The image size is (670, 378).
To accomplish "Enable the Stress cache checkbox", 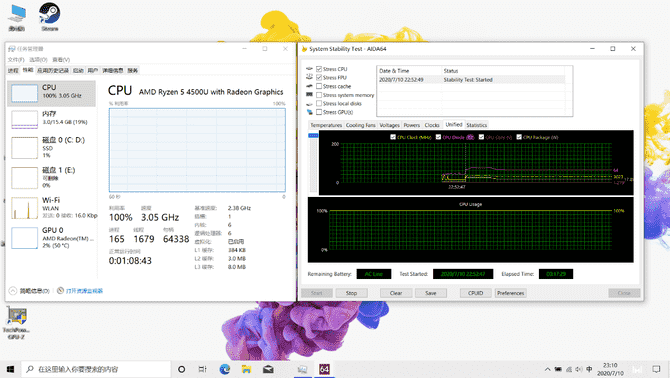I will (x=319, y=86).
